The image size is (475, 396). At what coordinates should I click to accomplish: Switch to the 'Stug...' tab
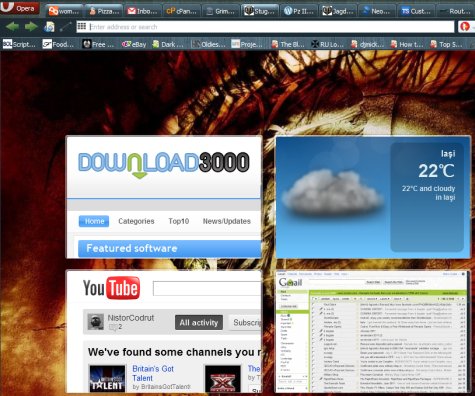coord(260,11)
